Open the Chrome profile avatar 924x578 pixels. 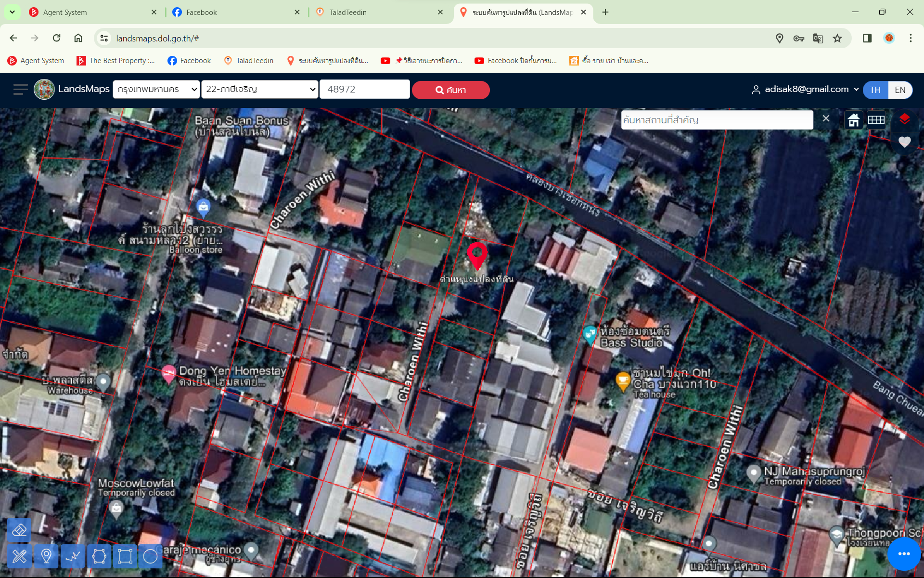tap(889, 38)
